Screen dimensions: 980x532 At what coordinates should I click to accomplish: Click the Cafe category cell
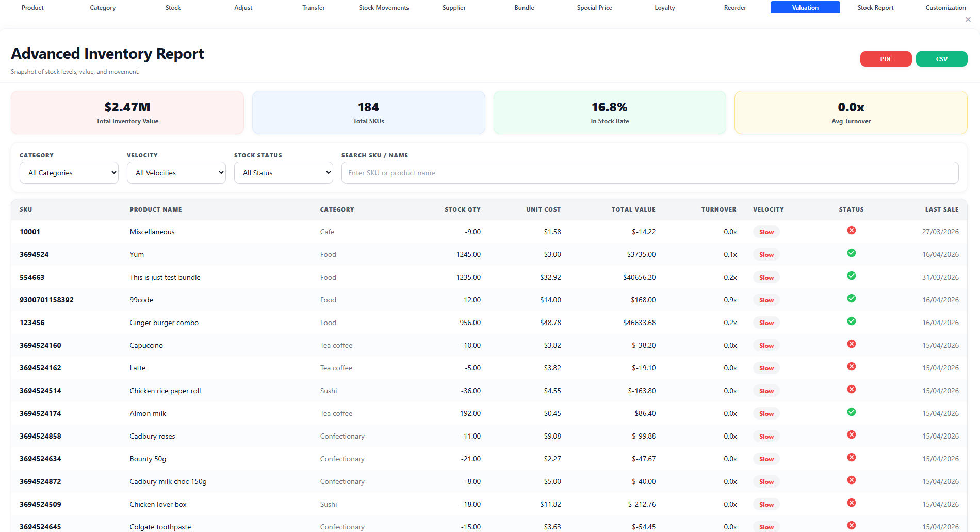tap(327, 232)
